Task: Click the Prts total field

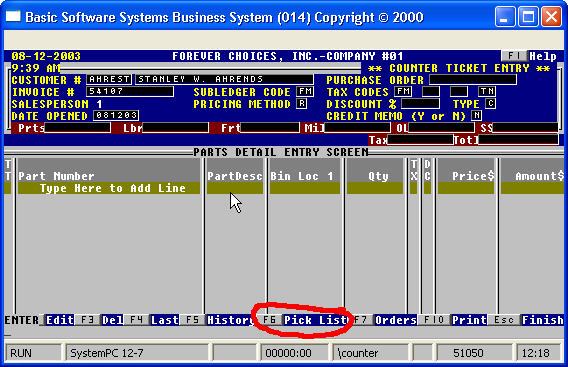Action: [x=78, y=128]
